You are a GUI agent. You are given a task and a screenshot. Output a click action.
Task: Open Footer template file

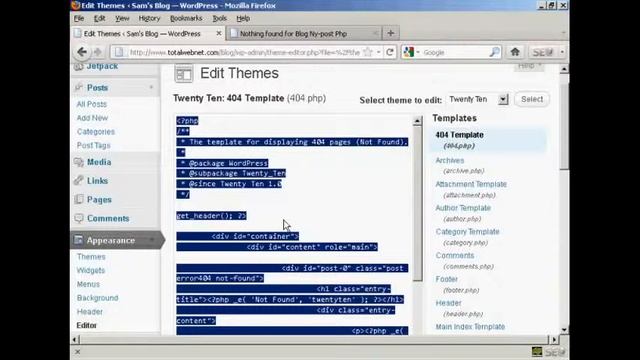tap(447, 279)
